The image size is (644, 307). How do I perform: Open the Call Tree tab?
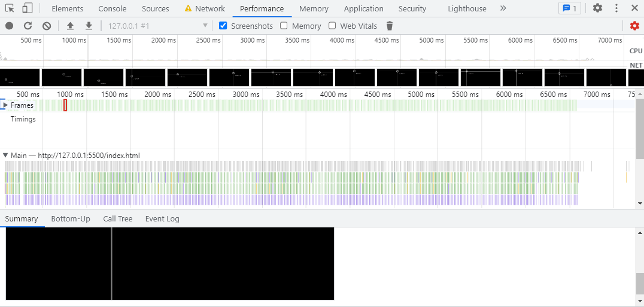pyautogui.click(x=117, y=219)
